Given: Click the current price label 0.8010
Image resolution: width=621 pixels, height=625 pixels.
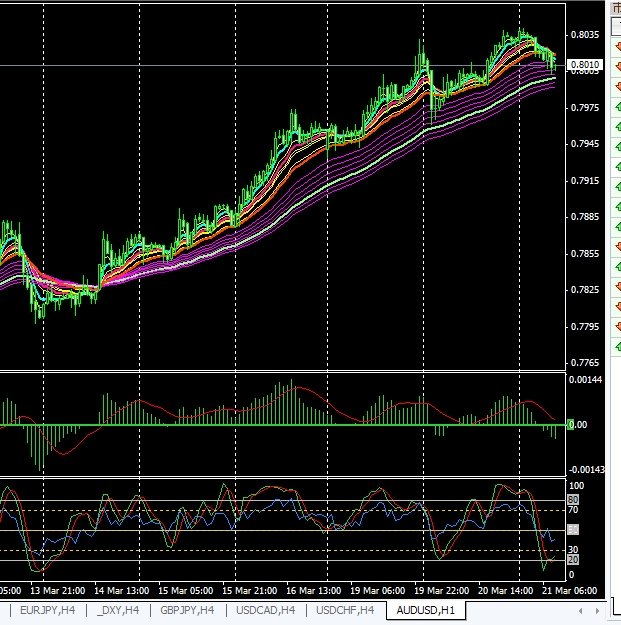Looking at the screenshot, I should [x=584, y=67].
